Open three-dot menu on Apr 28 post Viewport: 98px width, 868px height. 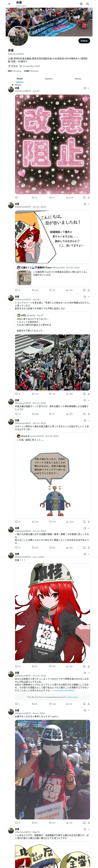click(89, 297)
